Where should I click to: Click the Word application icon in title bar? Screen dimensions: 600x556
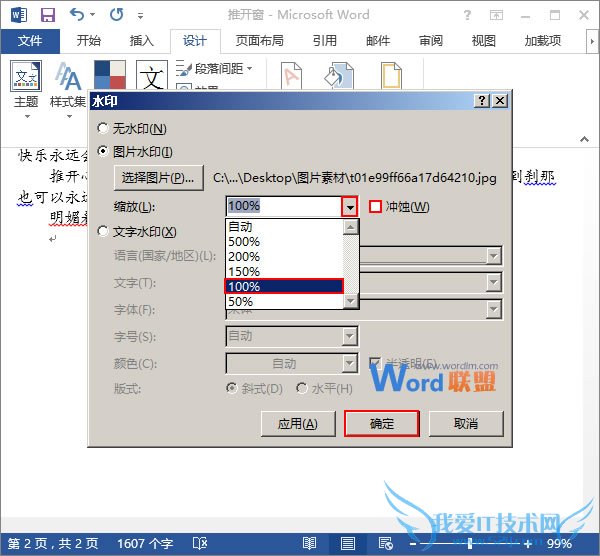19,15
